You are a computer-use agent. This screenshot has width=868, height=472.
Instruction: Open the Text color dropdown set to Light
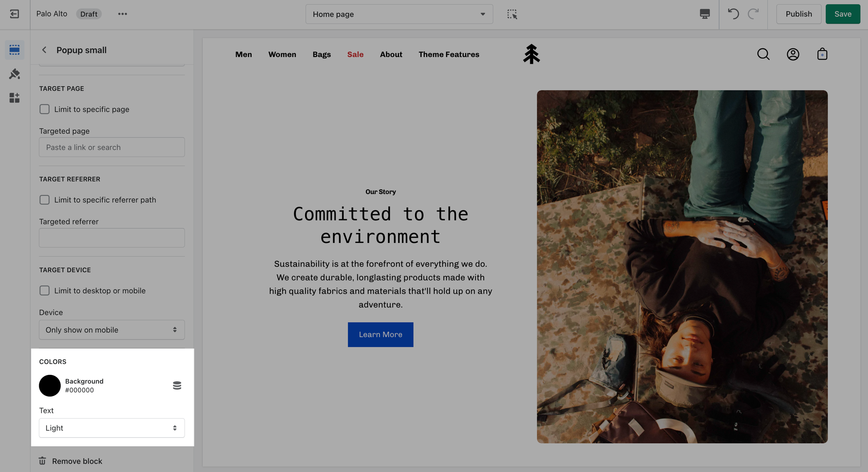coord(112,428)
